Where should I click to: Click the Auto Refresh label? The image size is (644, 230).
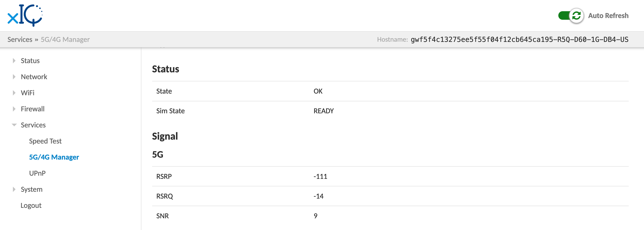click(x=608, y=16)
